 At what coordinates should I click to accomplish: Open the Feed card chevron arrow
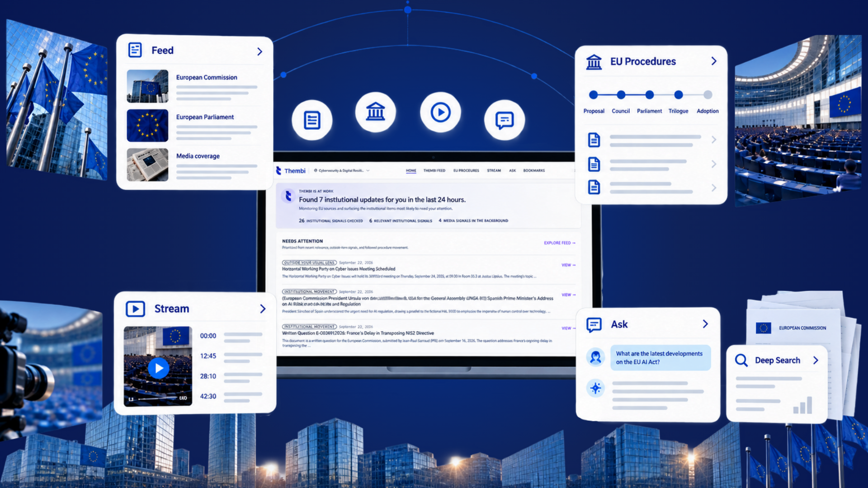pyautogui.click(x=259, y=52)
